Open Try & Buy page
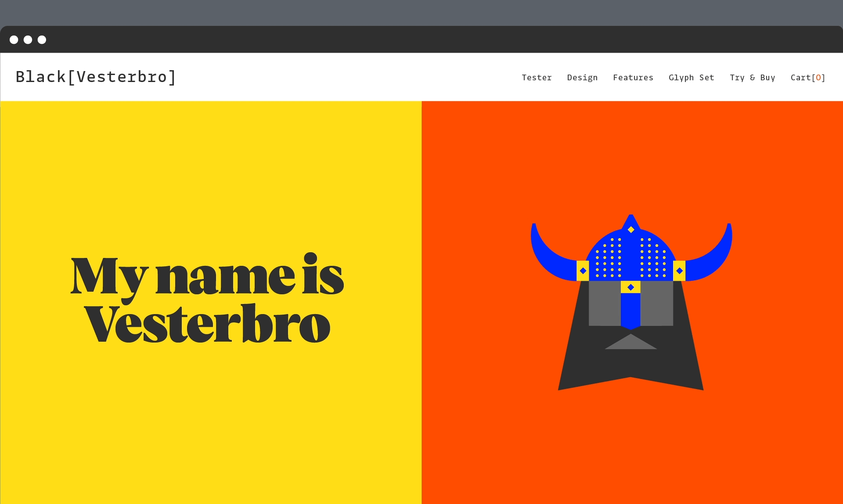 tap(753, 78)
